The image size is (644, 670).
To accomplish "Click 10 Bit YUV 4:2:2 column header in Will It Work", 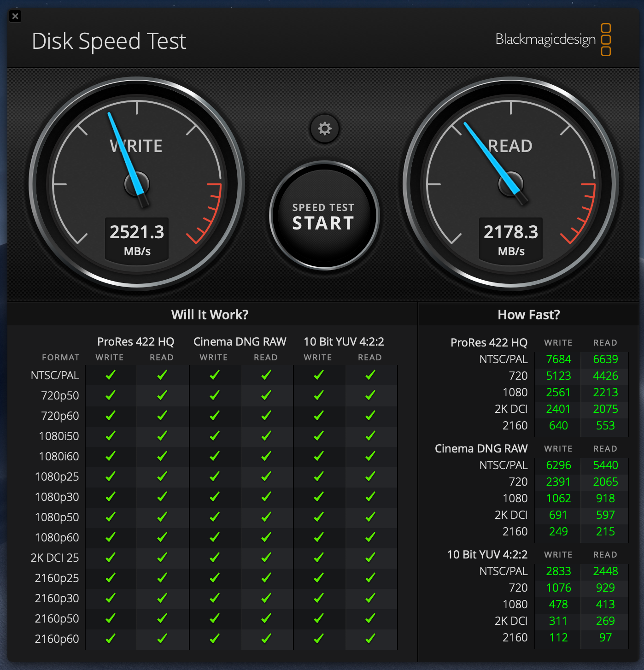I will (x=344, y=342).
